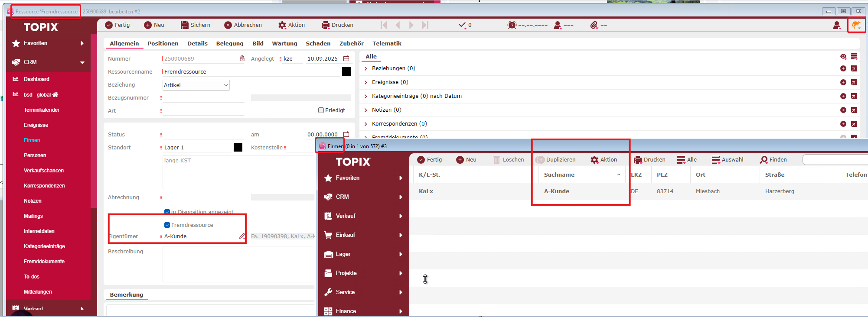This screenshot has height=317, width=868.
Task: Select the Schaden tab
Action: [x=318, y=43]
